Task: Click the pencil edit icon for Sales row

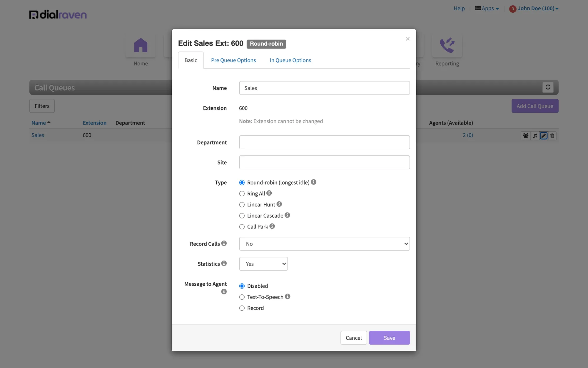Action: (x=544, y=136)
